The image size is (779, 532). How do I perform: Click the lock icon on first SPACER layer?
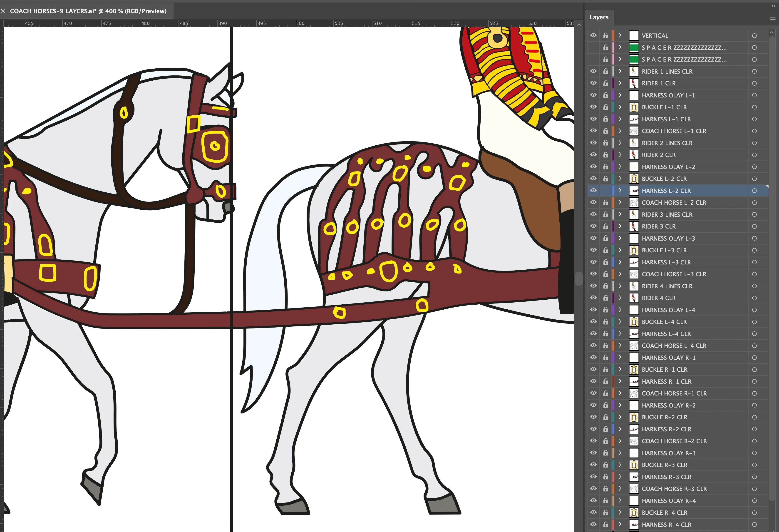pyautogui.click(x=605, y=48)
